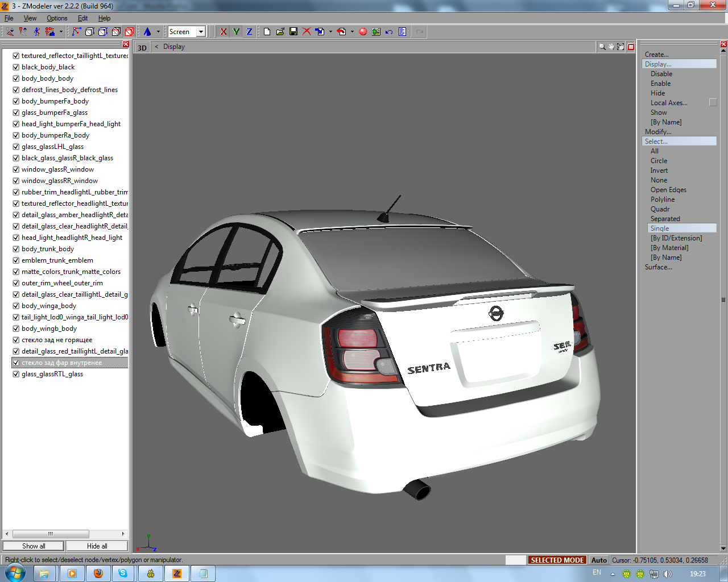Image resolution: width=728 pixels, height=582 pixels.
Task: Uncheck black_body_black object visibility
Action: coord(16,67)
